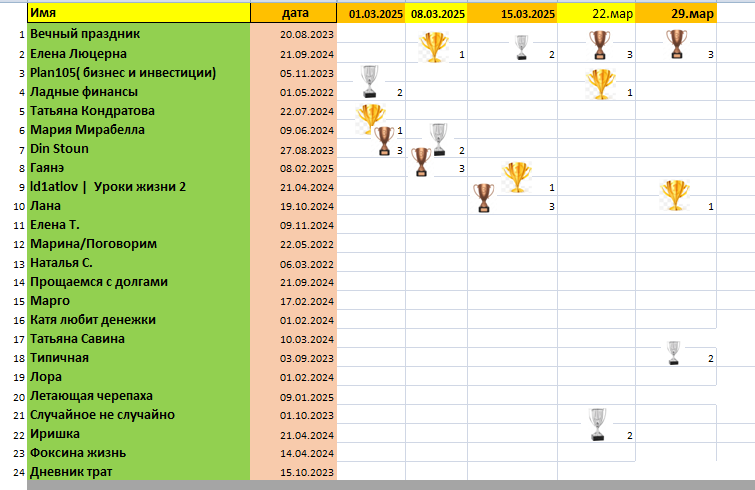Click the date 27.08.2023
755x490 pixels.
(307, 150)
